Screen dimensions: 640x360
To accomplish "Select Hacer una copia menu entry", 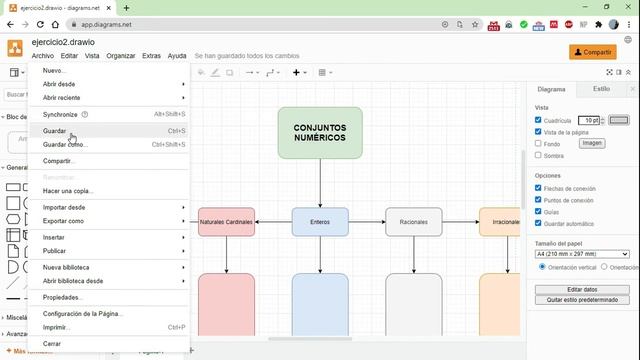I will [x=108, y=191].
